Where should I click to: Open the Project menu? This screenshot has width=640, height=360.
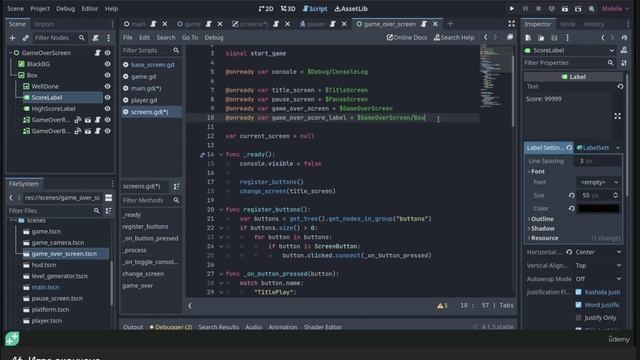40,9
